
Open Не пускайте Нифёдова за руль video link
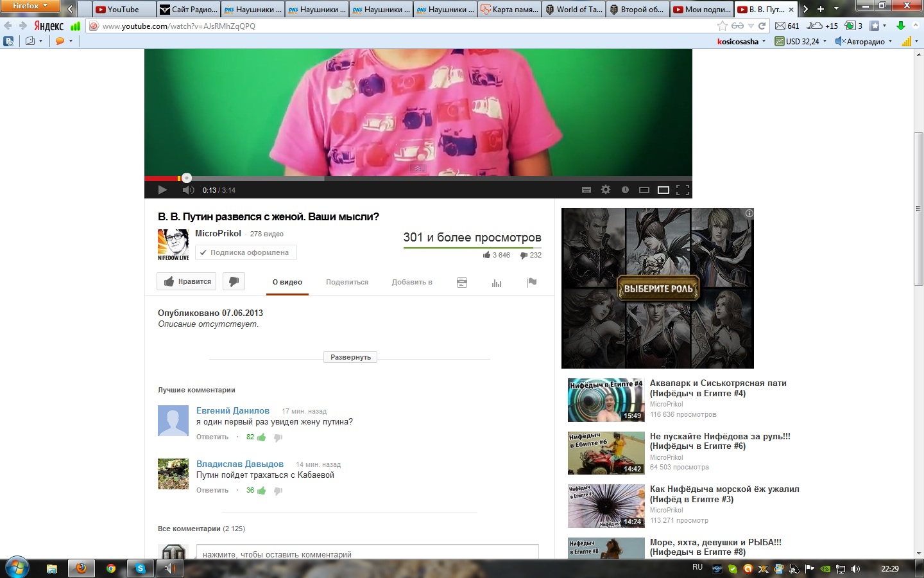tap(720, 441)
